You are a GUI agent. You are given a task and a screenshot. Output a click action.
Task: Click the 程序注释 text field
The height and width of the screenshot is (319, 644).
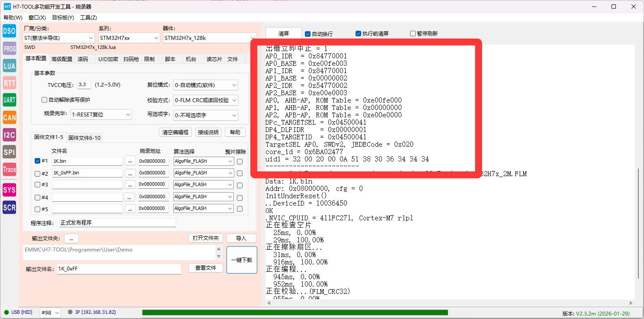pyautogui.click(x=117, y=223)
